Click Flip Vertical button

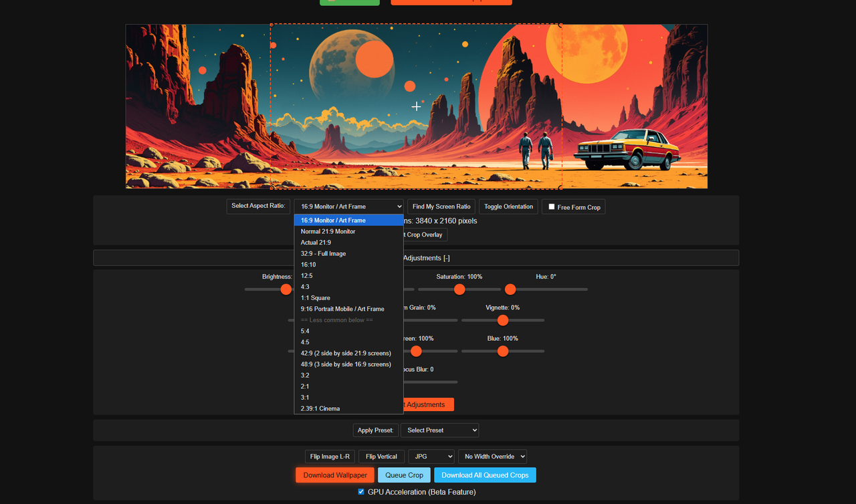coord(381,457)
